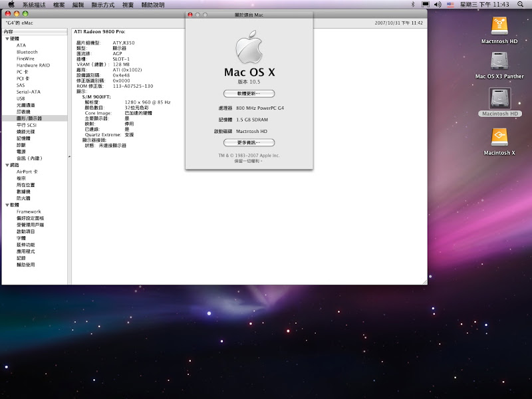Select 診斷 in the sidebar
Viewport: 532px width, 399px height.
pos(21,145)
